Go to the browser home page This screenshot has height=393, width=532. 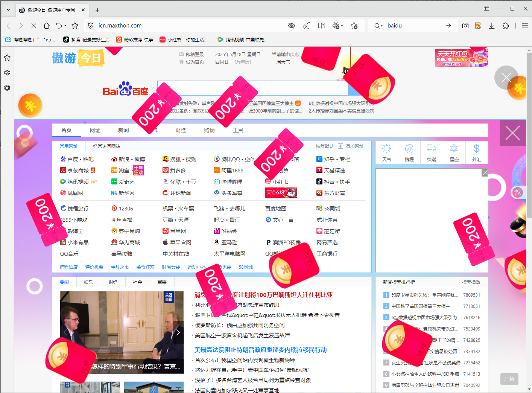click(47, 26)
